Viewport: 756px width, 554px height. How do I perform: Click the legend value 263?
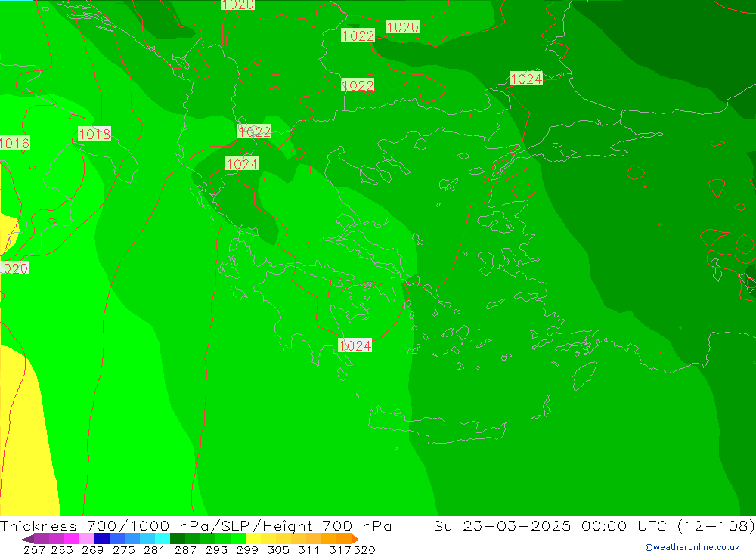(x=62, y=549)
